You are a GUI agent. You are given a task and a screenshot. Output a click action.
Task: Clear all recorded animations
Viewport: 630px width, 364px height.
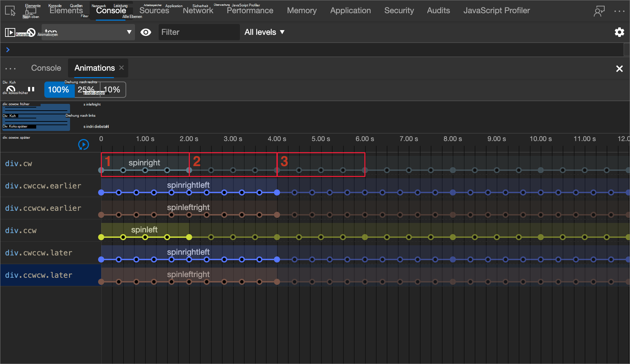(x=10, y=89)
